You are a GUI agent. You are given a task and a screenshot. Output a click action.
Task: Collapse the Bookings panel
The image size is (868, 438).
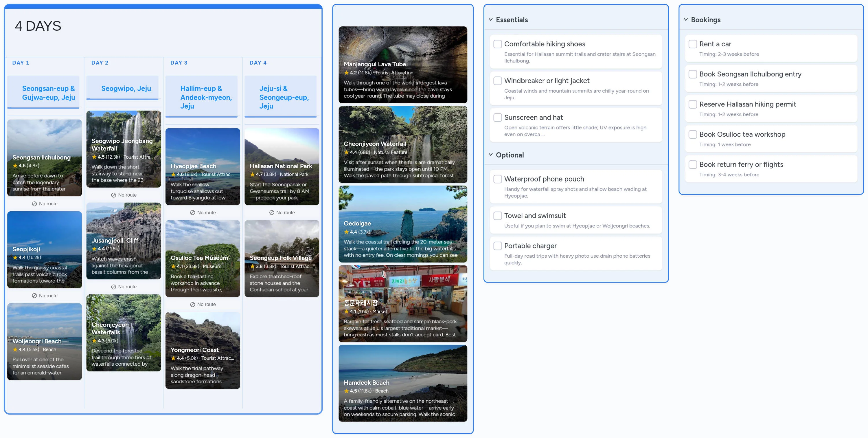click(685, 20)
